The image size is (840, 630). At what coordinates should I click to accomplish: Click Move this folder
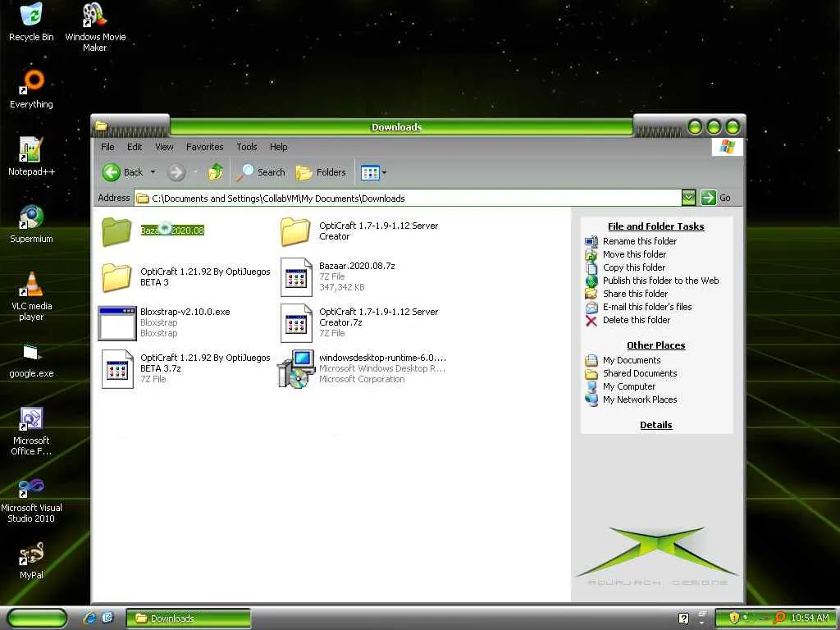click(x=634, y=254)
